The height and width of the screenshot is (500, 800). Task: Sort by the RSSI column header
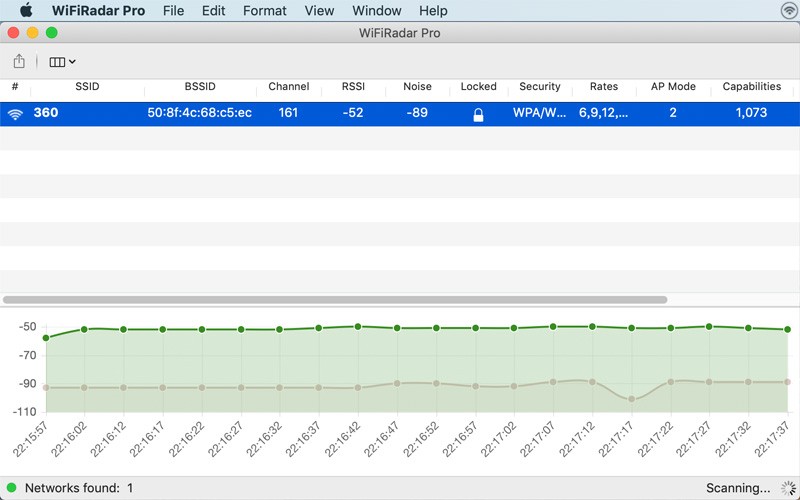coord(353,86)
